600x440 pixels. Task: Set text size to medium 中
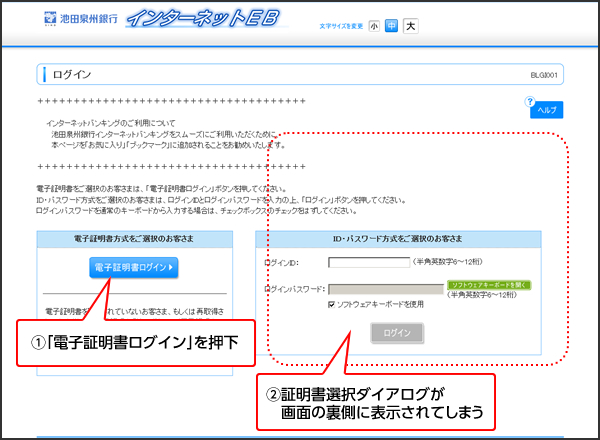point(391,26)
